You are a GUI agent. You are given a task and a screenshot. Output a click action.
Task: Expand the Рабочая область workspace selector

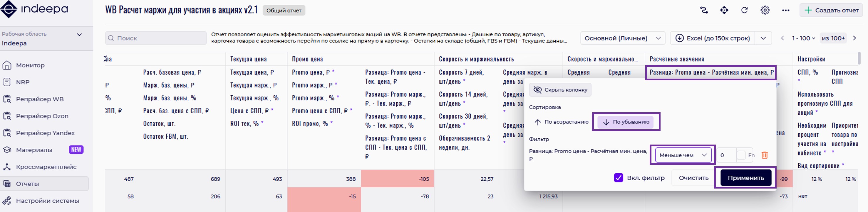tap(80, 35)
